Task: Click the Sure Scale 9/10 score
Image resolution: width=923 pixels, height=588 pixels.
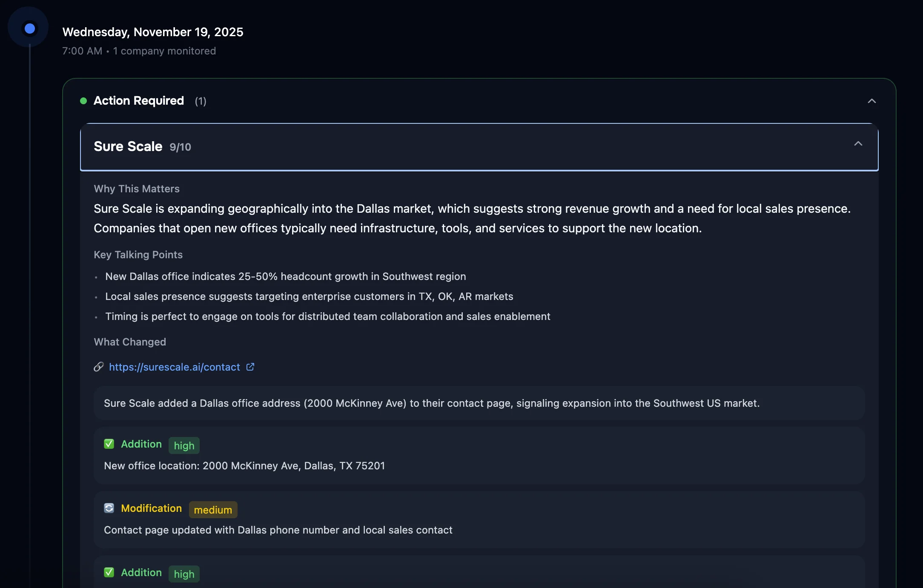Action: (x=180, y=147)
